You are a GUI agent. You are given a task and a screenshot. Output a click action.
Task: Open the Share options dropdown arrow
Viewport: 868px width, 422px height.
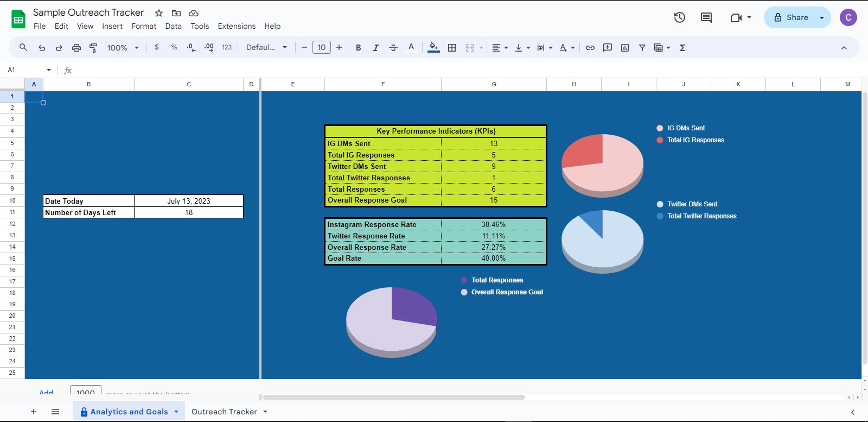pyautogui.click(x=822, y=17)
